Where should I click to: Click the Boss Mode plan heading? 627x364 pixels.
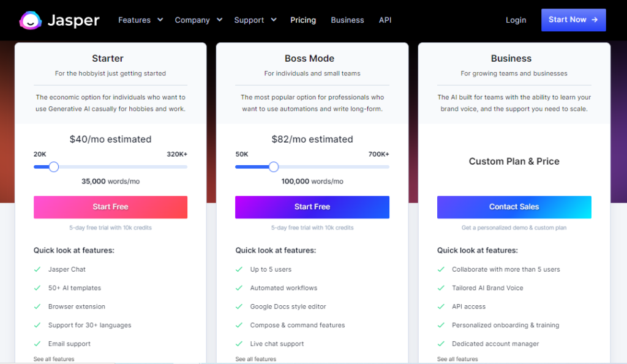pyautogui.click(x=309, y=58)
